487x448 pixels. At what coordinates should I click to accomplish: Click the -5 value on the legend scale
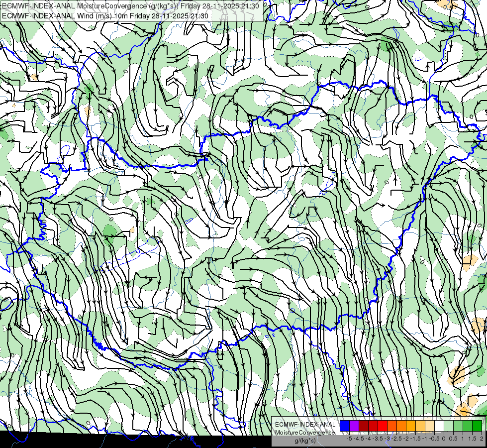[x=349, y=439]
